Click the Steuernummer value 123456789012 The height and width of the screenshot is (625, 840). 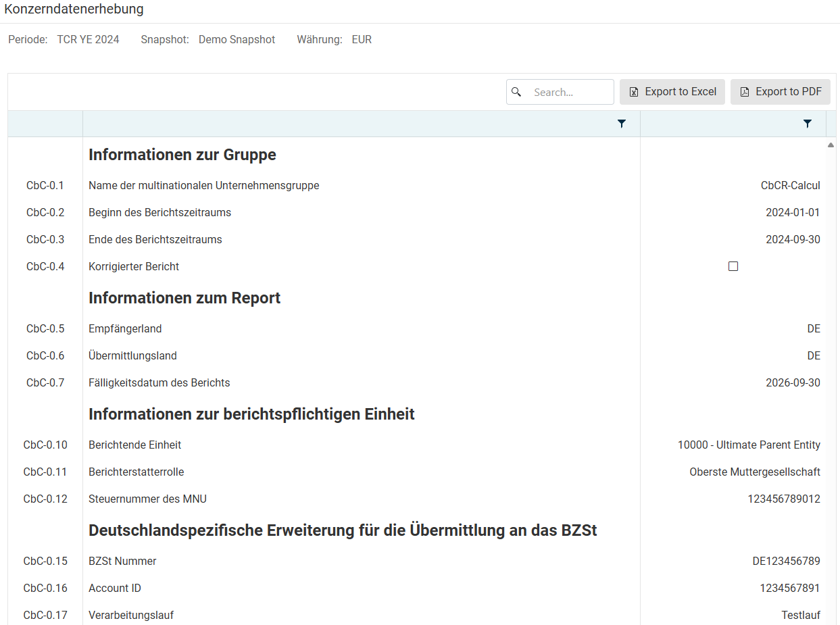pyautogui.click(x=783, y=499)
